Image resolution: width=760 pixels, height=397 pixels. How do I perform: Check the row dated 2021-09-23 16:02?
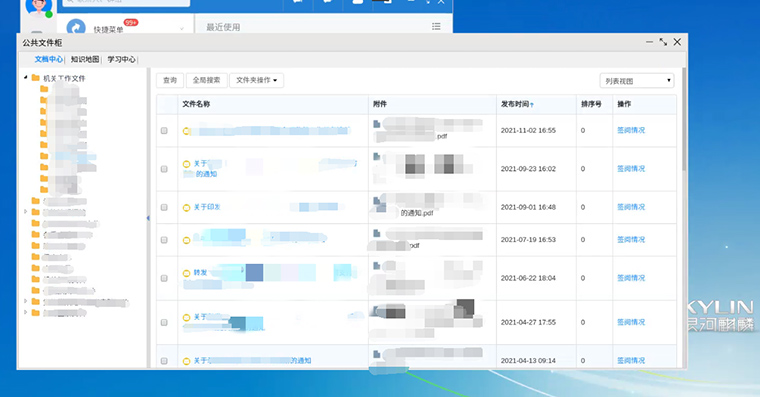click(x=164, y=169)
